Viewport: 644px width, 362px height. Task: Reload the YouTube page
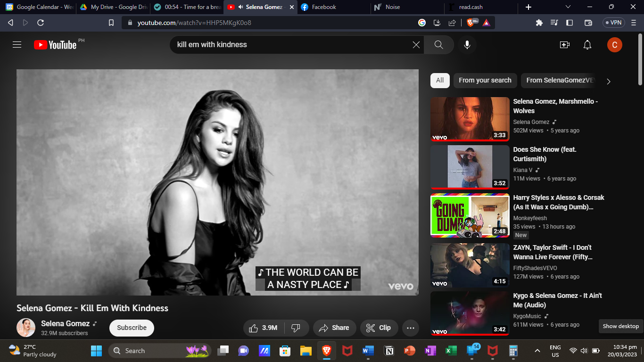click(41, 23)
